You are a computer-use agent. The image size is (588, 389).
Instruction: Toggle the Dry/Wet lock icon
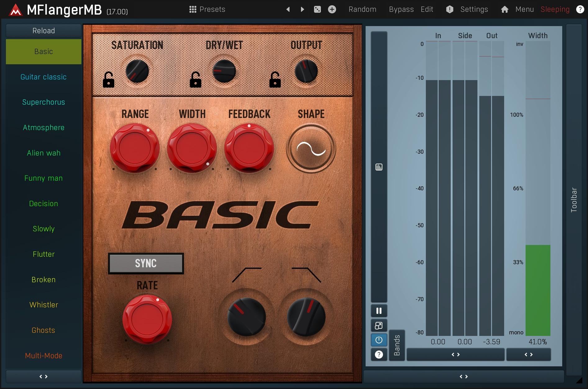[195, 80]
